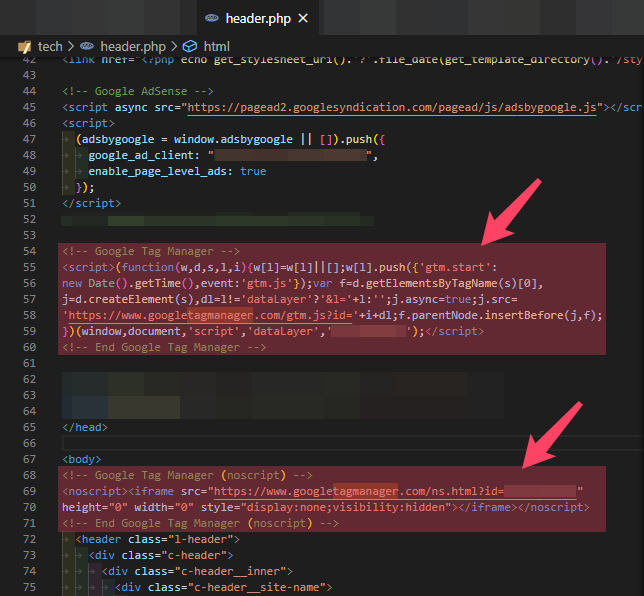644x596 pixels.
Task: Click the 'dataLayer' string on line 59
Action: tap(286, 331)
